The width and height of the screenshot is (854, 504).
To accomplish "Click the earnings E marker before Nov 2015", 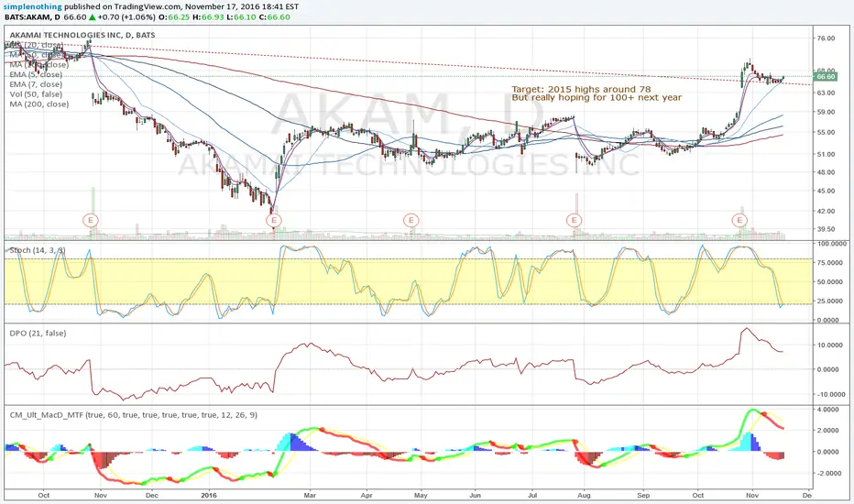I will pos(91,221).
